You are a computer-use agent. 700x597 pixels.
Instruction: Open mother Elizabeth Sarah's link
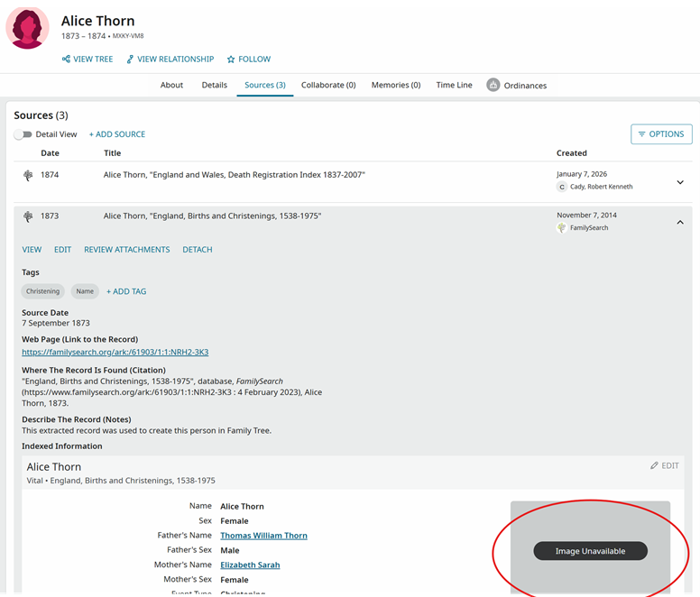(250, 565)
